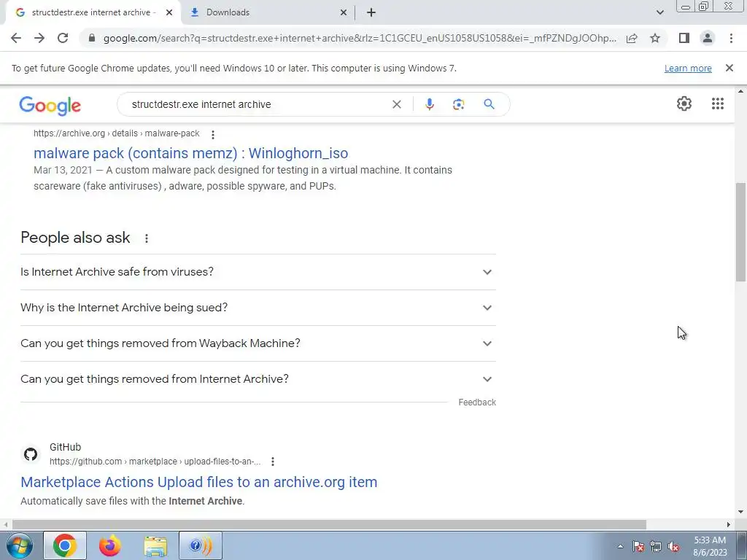Image resolution: width=747 pixels, height=560 pixels.
Task: Open options for the archive.org malware-pack result
Action: 213,135
